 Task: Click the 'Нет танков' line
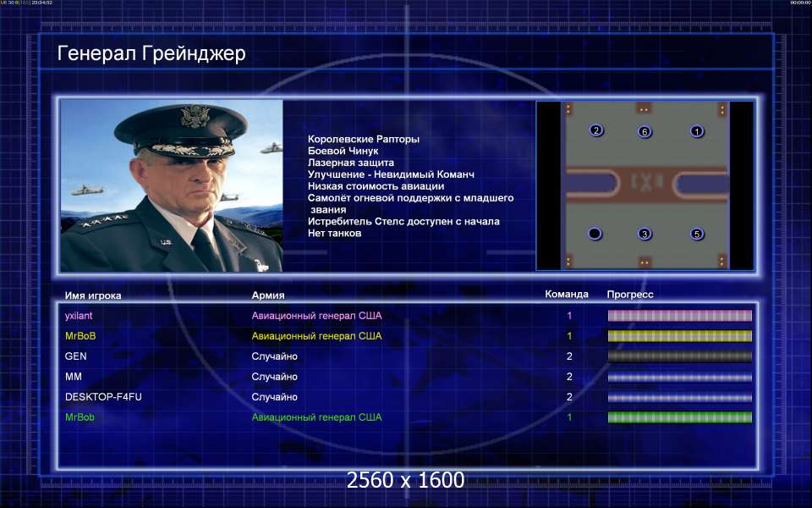335,234
